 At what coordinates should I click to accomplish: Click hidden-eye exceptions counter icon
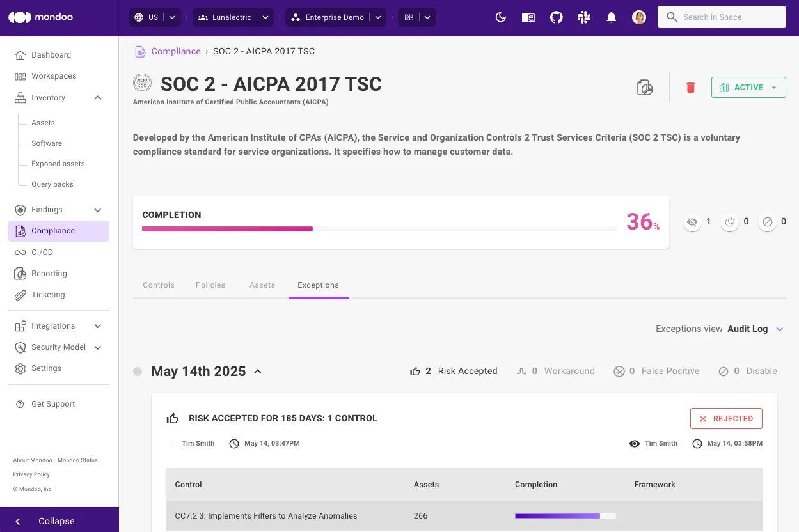[x=692, y=222]
